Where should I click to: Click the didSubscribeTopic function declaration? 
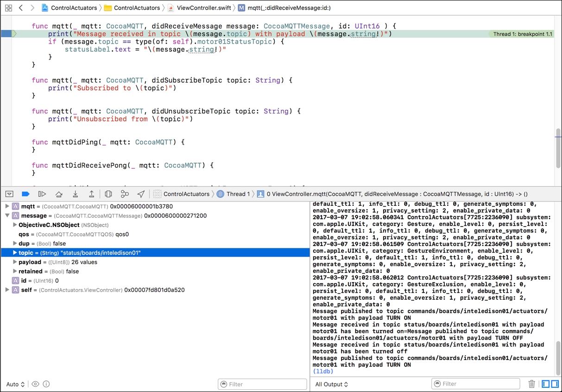click(162, 80)
